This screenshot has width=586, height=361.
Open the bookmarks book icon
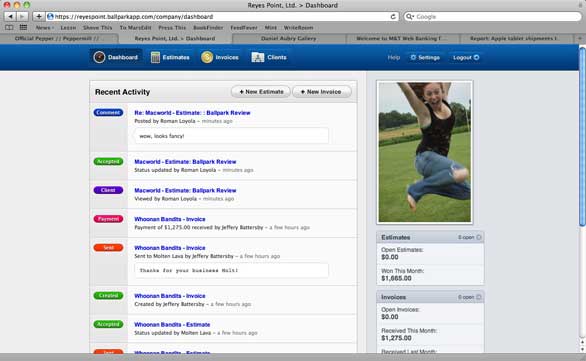[x=9, y=27]
